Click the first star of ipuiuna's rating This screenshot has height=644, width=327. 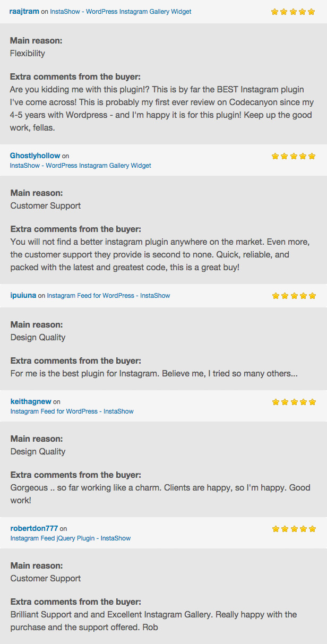click(276, 296)
